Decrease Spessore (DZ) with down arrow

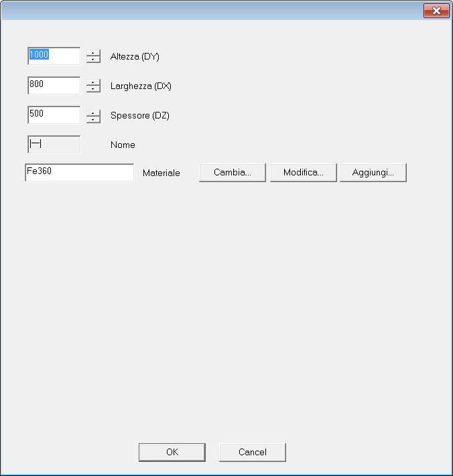pos(93,118)
